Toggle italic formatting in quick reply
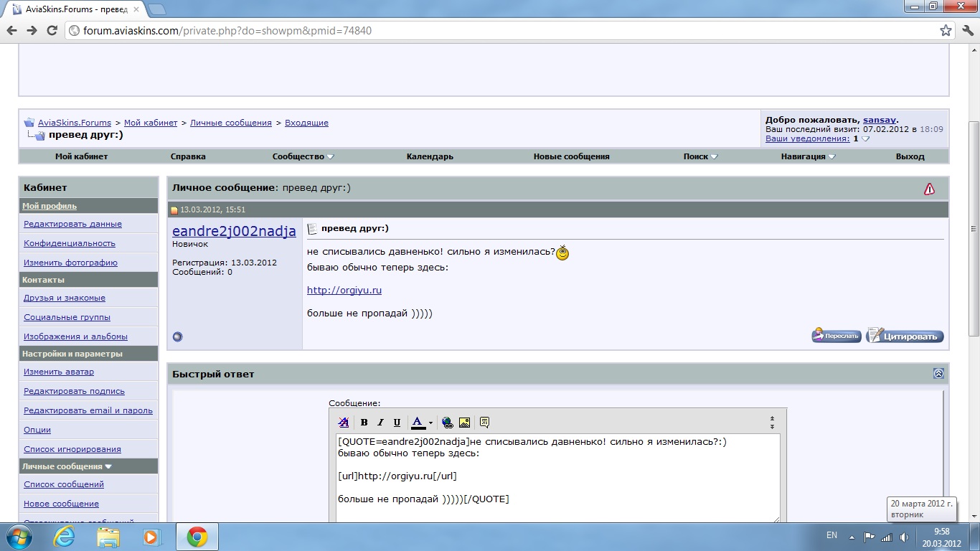This screenshot has width=980, height=551. pyautogui.click(x=380, y=423)
